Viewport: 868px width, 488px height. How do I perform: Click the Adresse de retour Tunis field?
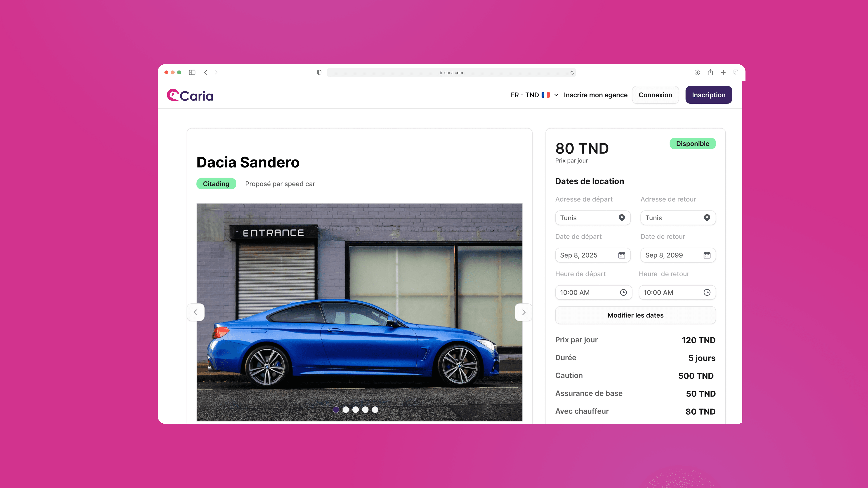(678, 218)
